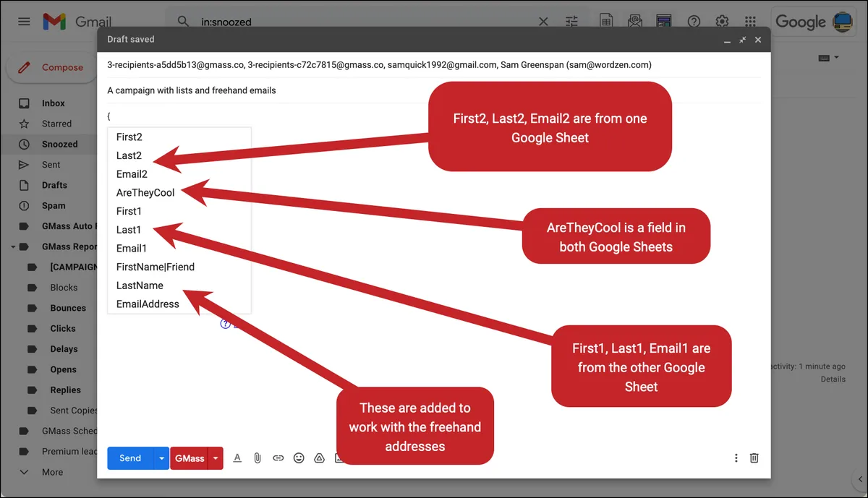Open the GMass settings dropdown arrow
This screenshot has height=498, width=868.
click(x=216, y=458)
